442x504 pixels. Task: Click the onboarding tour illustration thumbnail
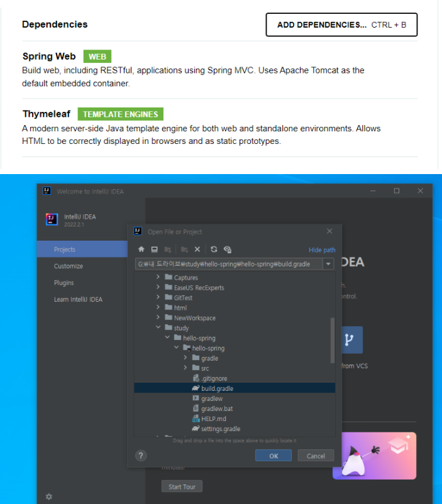tap(375, 456)
